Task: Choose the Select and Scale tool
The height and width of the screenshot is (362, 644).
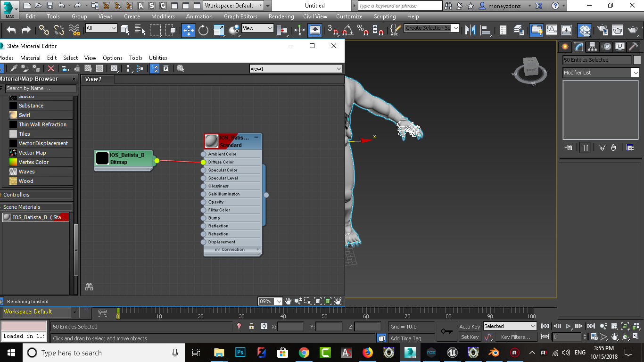Action: pyautogui.click(x=219, y=30)
